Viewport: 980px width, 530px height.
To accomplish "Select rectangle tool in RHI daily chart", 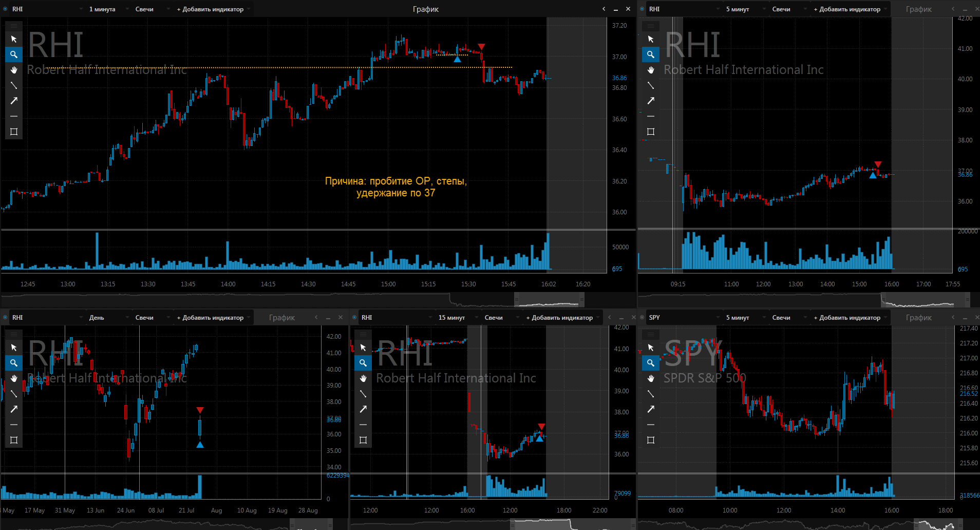I will tap(14, 440).
